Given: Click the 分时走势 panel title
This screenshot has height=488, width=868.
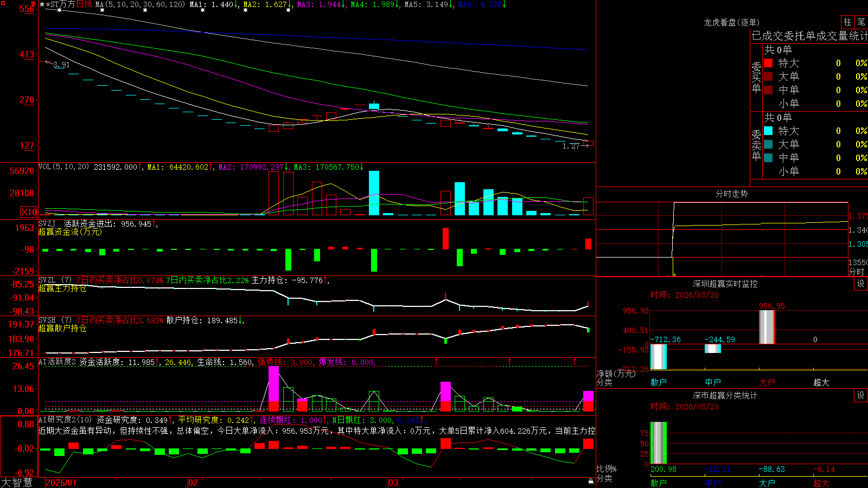Looking at the screenshot, I should 732,194.
